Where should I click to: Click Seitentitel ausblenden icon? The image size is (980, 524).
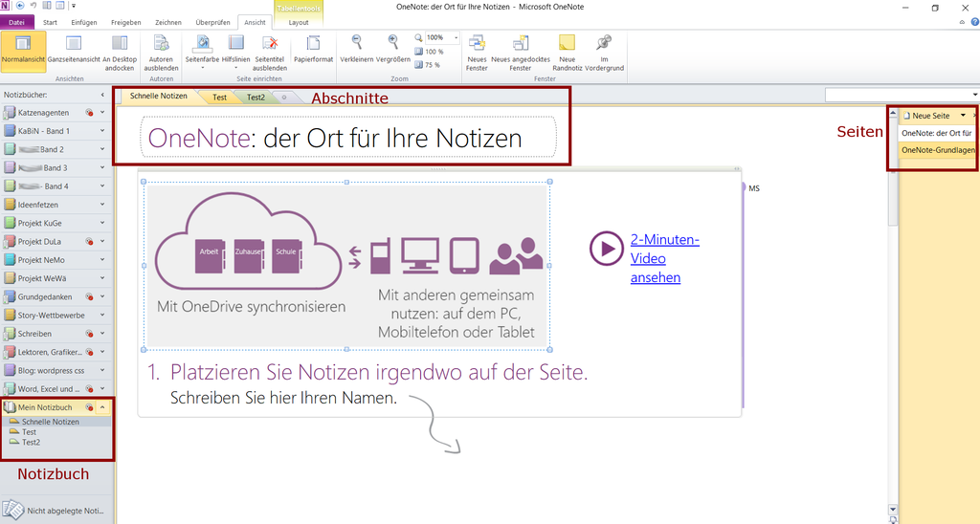270,43
